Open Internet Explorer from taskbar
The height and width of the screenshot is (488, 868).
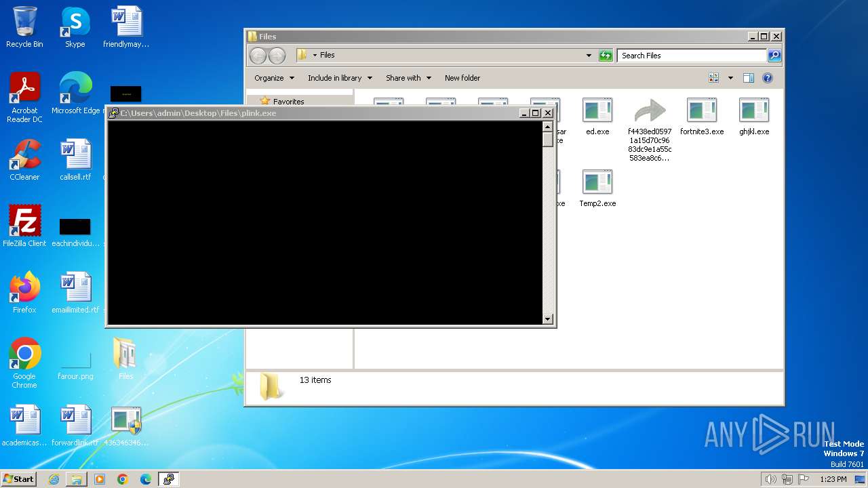[54, 479]
